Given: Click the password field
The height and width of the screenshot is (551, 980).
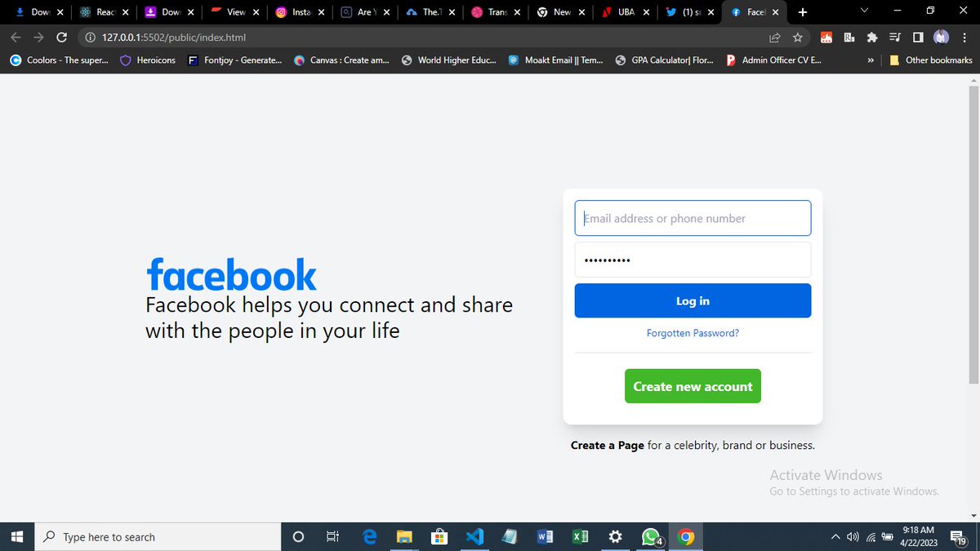Looking at the screenshot, I should [693, 260].
